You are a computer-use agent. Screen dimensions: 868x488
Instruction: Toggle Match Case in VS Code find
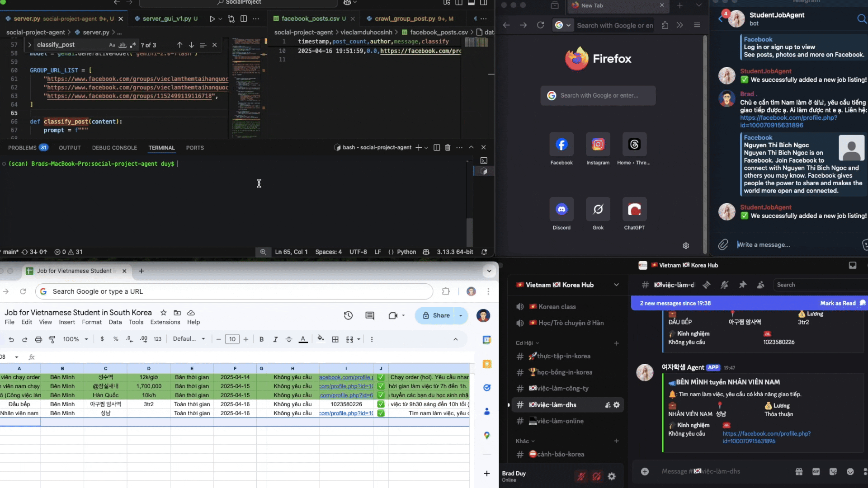point(112,45)
